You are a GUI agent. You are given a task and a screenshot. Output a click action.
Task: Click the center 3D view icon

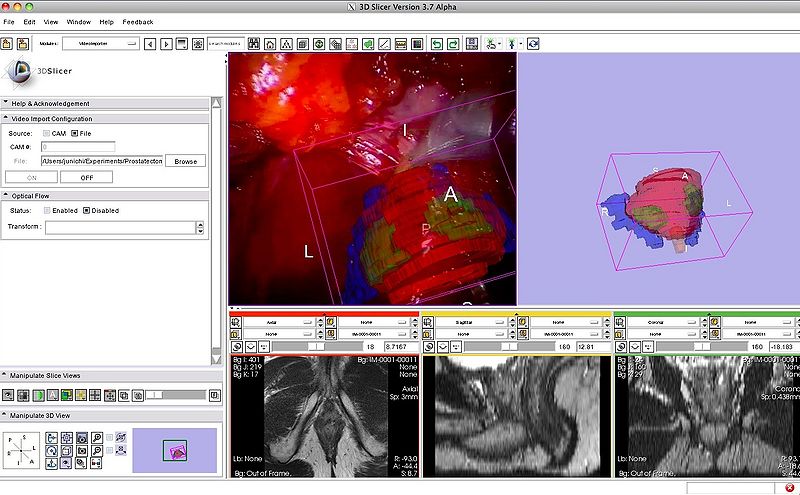[x=67, y=438]
